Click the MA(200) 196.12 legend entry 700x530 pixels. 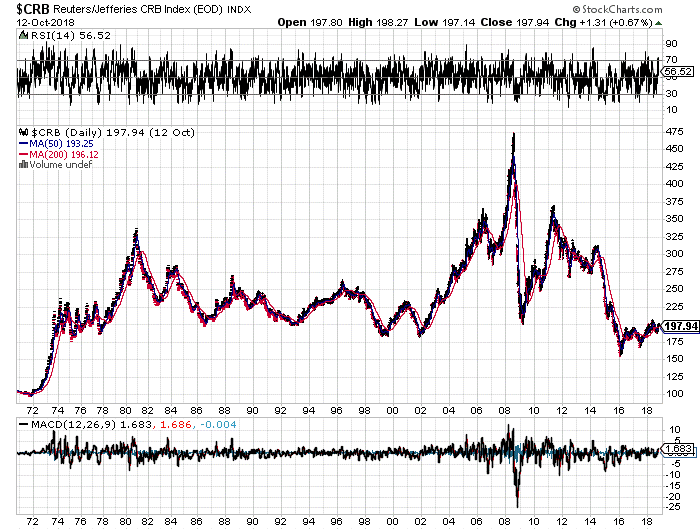point(64,154)
